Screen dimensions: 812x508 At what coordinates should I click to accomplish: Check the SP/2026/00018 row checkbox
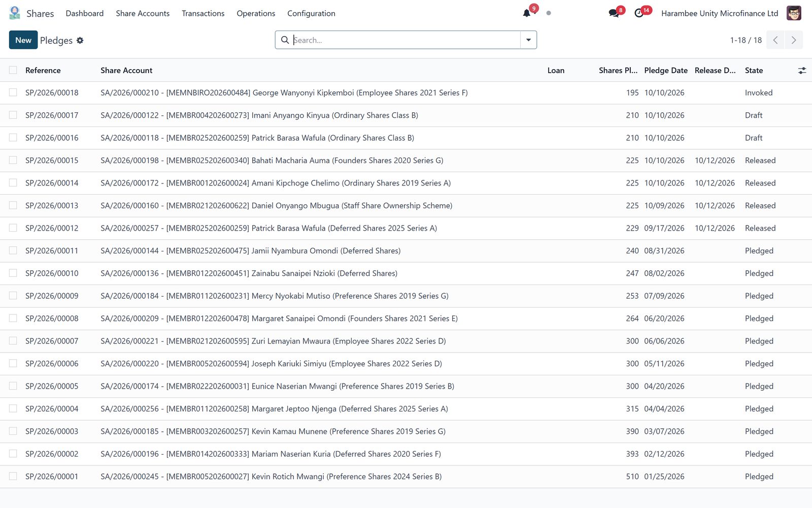[x=13, y=92]
